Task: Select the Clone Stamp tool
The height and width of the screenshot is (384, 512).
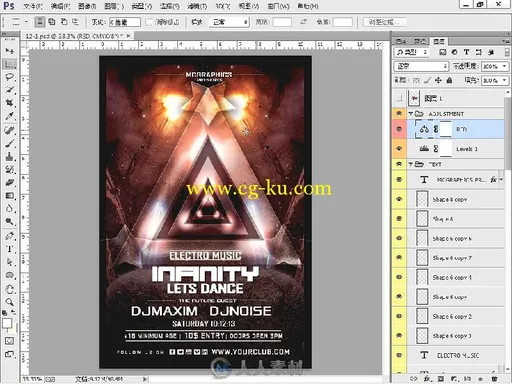Action: pyautogui.click(x=9, y=156)
